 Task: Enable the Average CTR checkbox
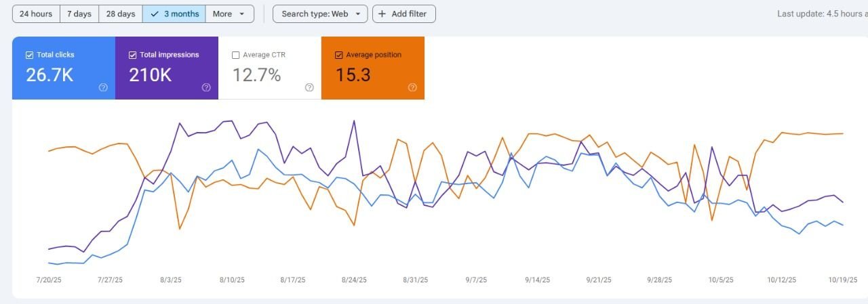[236, 55]
